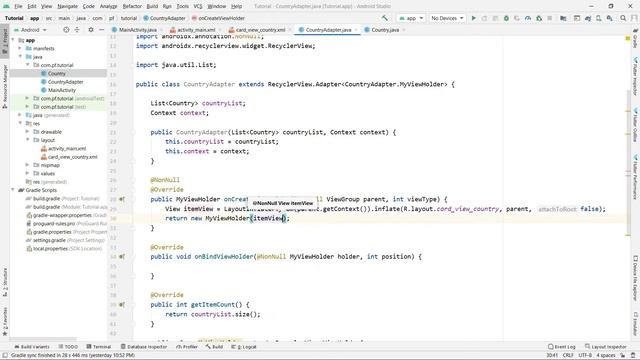Open the No Devices dropdown
The height and width of the screenshot is (360, 640).
point(447,18)
